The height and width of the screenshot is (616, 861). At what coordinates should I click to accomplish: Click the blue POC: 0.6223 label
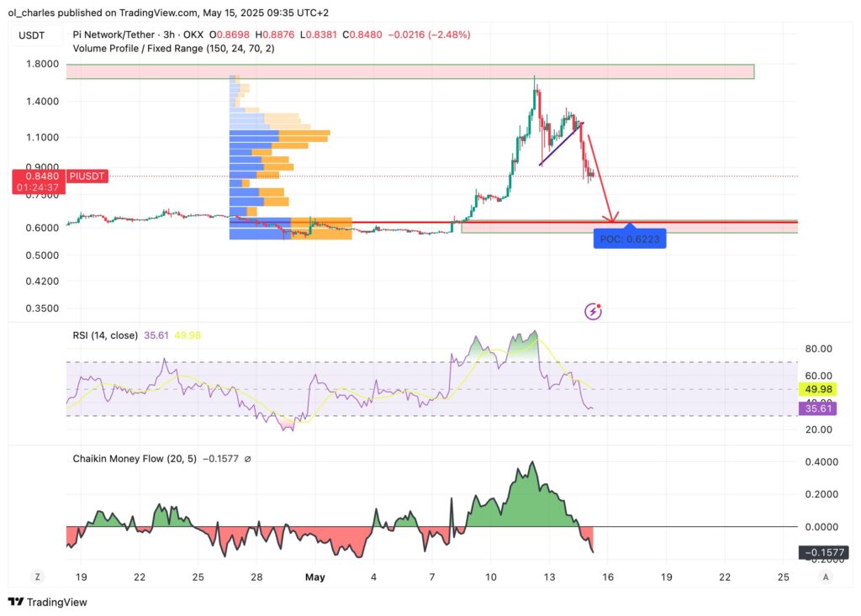pyautogui.click(x=631, y=240)
